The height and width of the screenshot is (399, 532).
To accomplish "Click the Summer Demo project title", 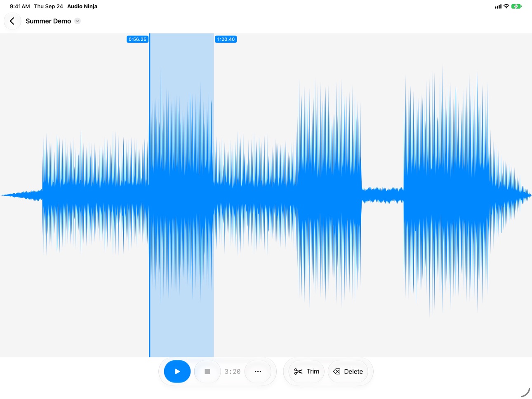I will coord(48,21).
